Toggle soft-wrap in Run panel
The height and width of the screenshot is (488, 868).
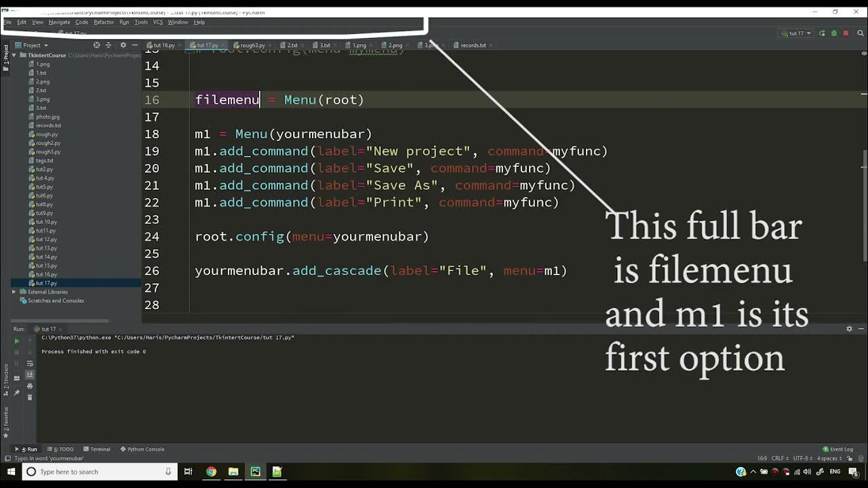click(x=30, y=364)
